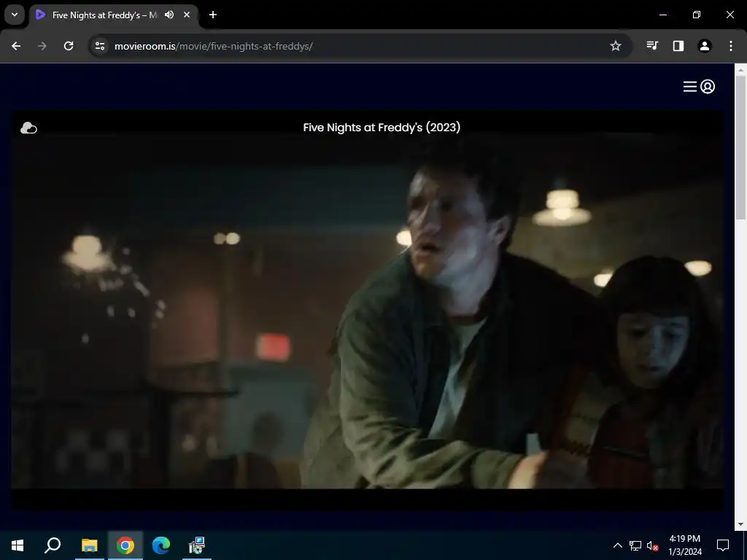Bookmark this page with the star icon
Viewport: 747px width, 560px height.
616,46
